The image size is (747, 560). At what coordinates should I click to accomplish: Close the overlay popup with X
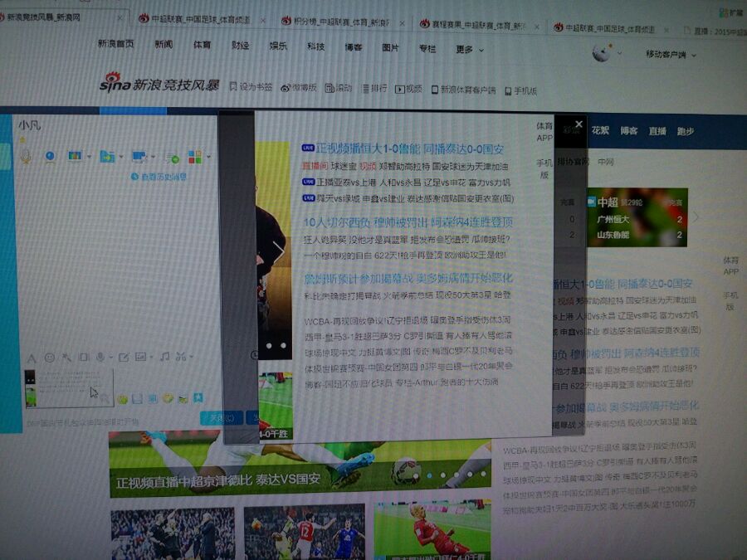(579, 124)
